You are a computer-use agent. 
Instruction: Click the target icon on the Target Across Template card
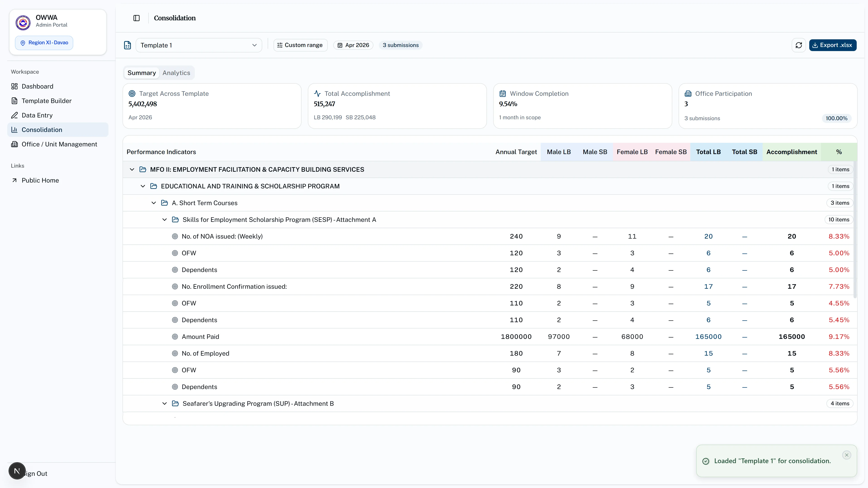point(132,94)
